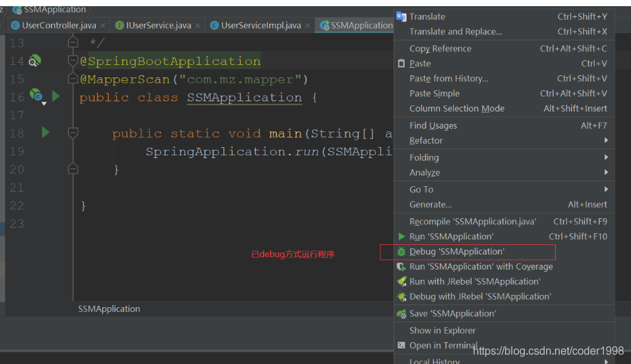The height and width of the screenshot is (364, 631).
Task: Click @SpringBootApplication annotation text
Action: [x=170, y=61]
